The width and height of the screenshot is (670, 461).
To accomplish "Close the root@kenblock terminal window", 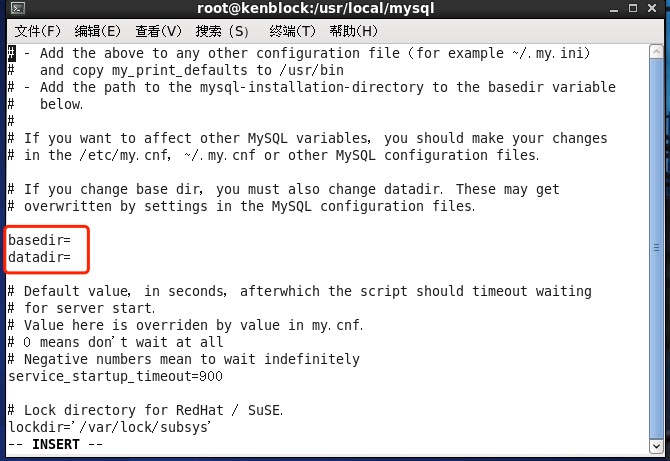I will 652,8.
